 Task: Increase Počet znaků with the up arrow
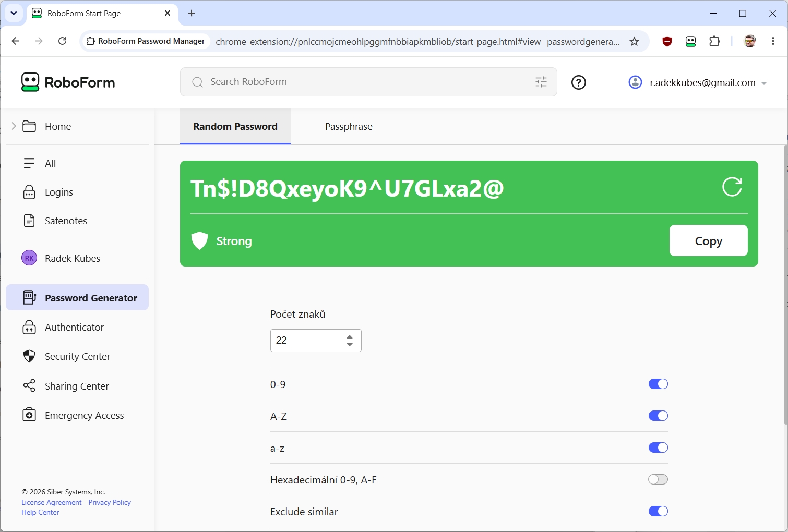click(x=350, y=337)
